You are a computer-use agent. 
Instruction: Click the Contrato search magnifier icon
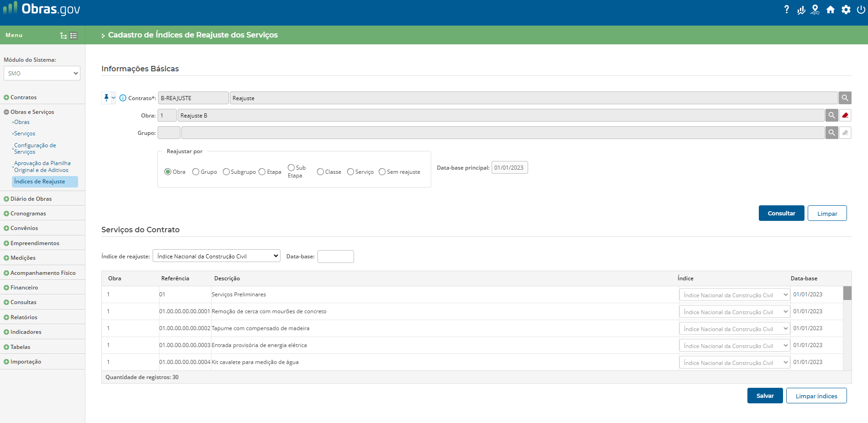tap(845, 98)
